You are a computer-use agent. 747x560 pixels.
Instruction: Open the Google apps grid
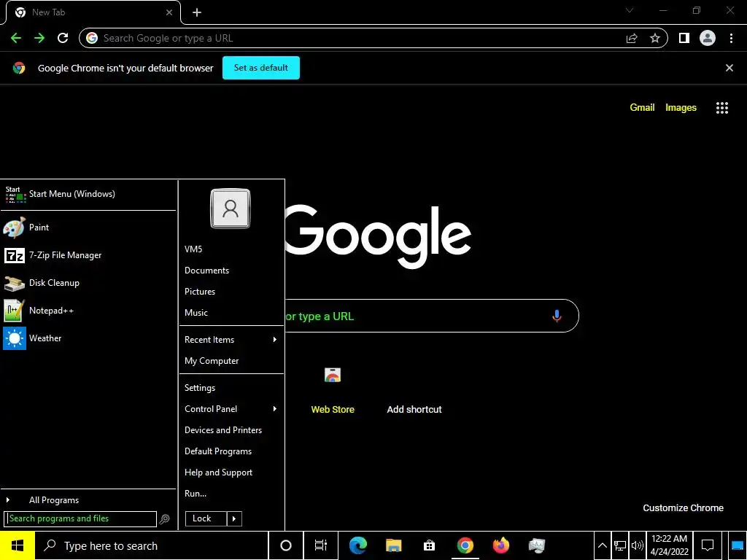coord(722,108)
